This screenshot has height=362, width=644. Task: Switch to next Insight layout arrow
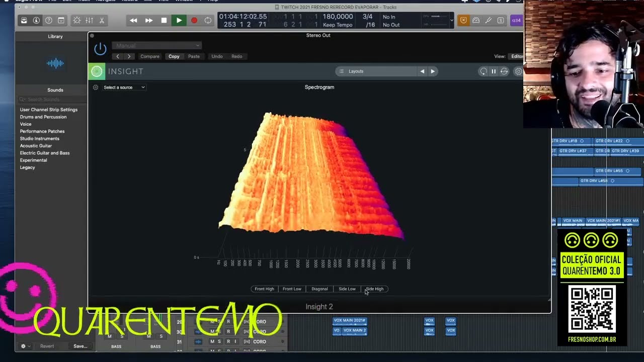click(x=432, y=71)
